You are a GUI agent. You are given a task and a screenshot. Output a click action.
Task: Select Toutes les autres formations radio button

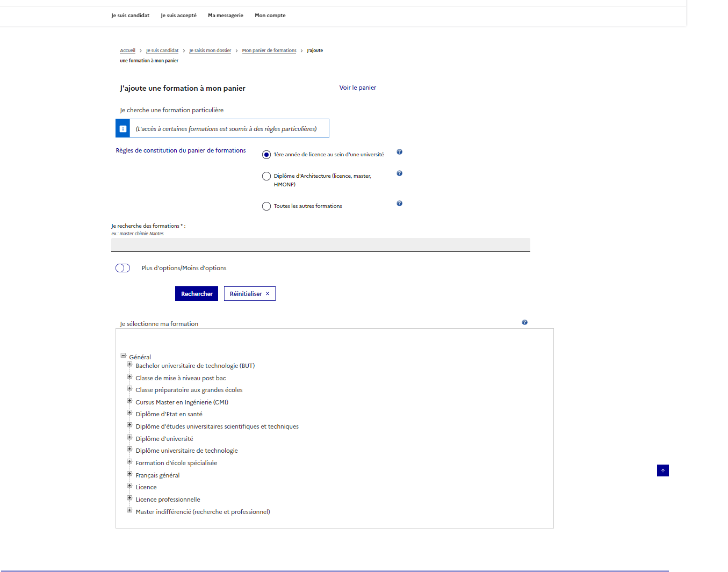(266, 206)
